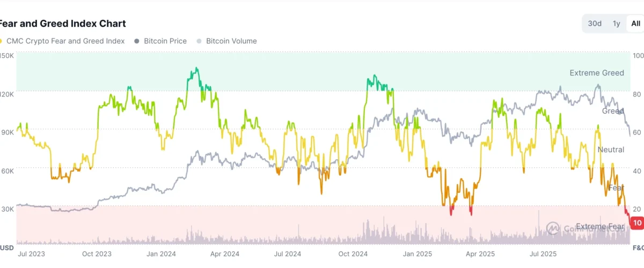
Task: Click the yellow Fear and Greed legend dot
Action: tap(1, 41)
